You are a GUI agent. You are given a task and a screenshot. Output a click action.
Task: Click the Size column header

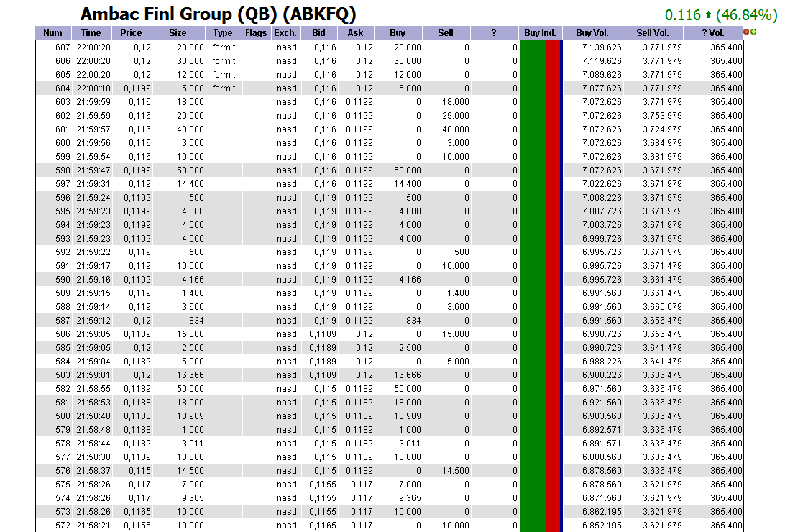[177, 32]
